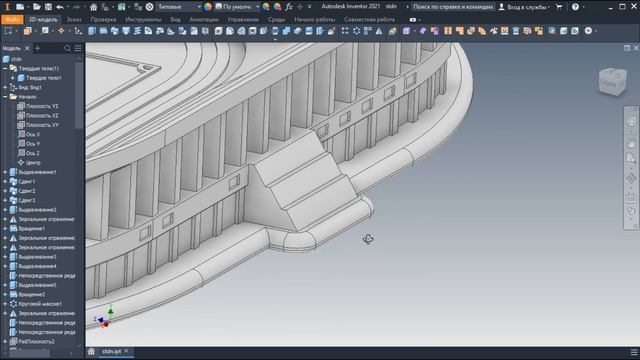
Task: Select Плоскость YZ in the browser
Action: pos(42,106)
